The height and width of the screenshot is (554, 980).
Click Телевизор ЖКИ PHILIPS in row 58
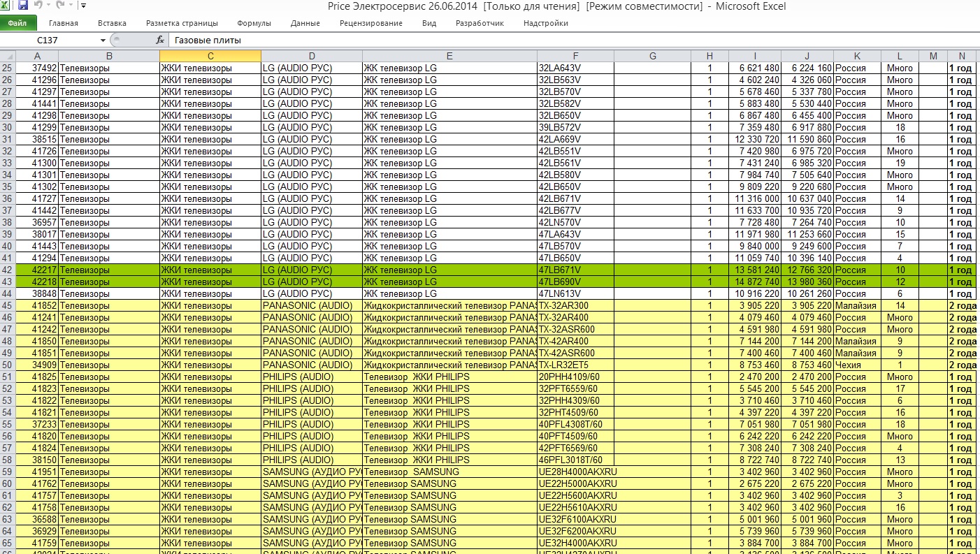[x=449, y=460]
